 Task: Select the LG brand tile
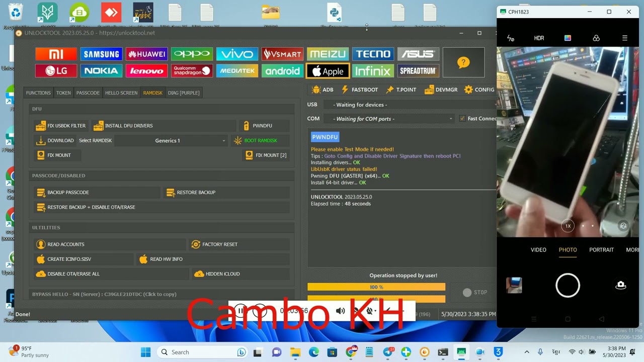click(x=56, y=71)
